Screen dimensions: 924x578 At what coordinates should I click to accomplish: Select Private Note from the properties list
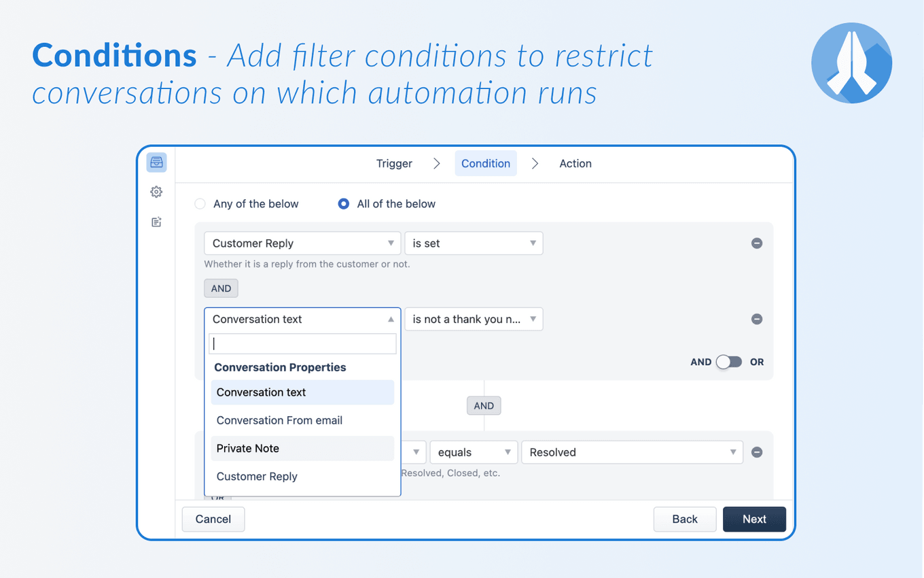click(x=247, y=448)
